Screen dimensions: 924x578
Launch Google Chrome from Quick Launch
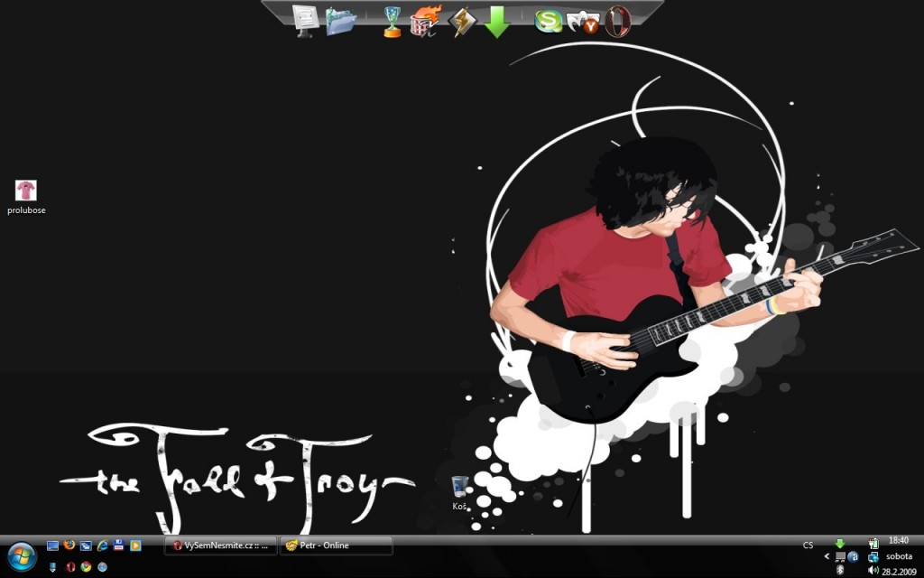[x=86, y=567]
